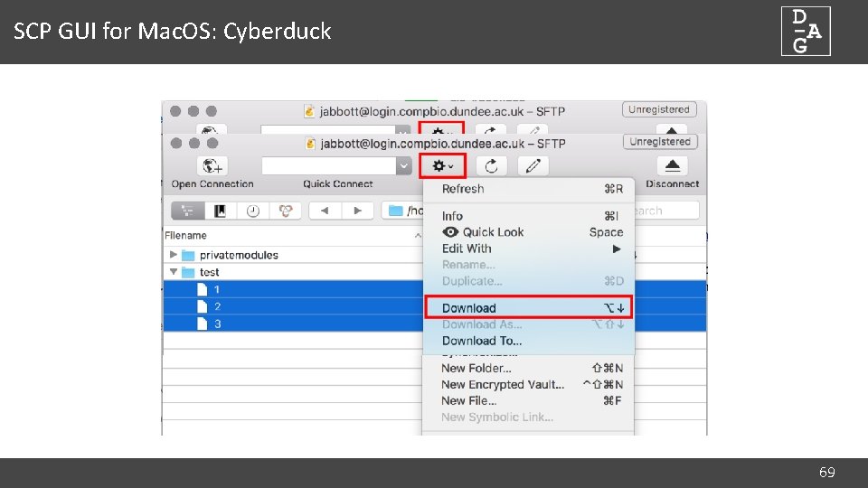Viewport: 868px width, 488px height.
Task: Open the Edit With submenu arrow
Action: pyautogui.click(x=616, y=249)
